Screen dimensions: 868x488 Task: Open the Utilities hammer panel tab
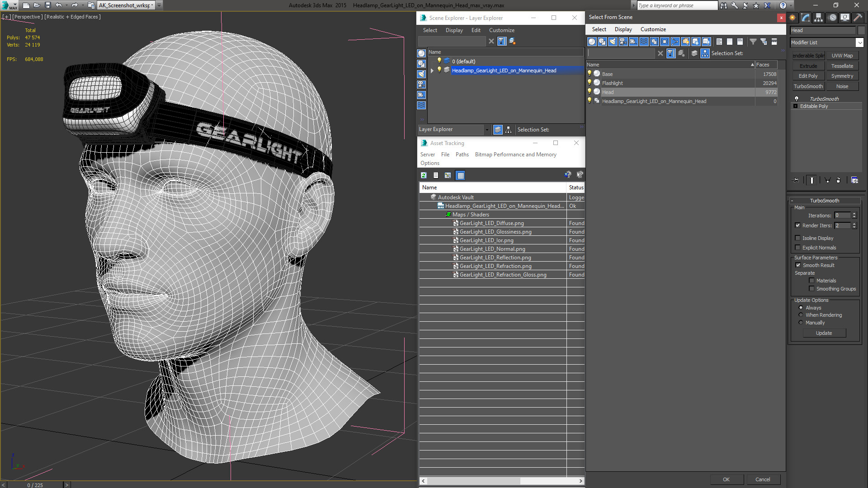[858, 18]
